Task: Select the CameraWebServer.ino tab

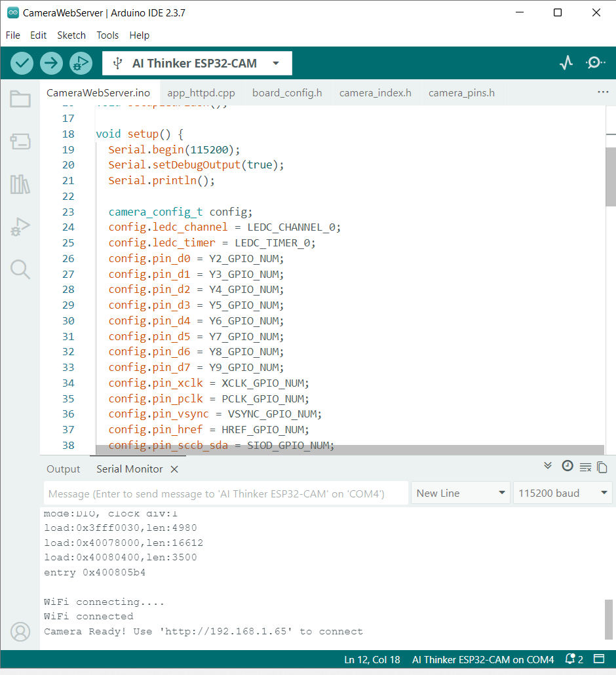Action: [x=98, y=93]
